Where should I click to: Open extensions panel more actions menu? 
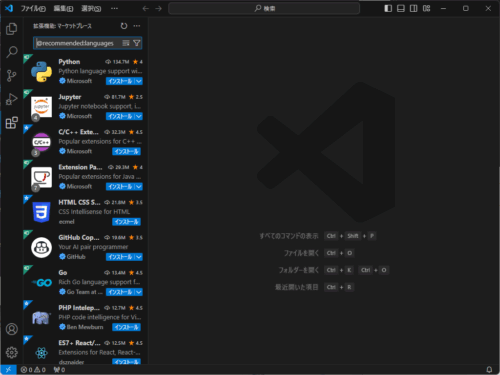point(137,26)
